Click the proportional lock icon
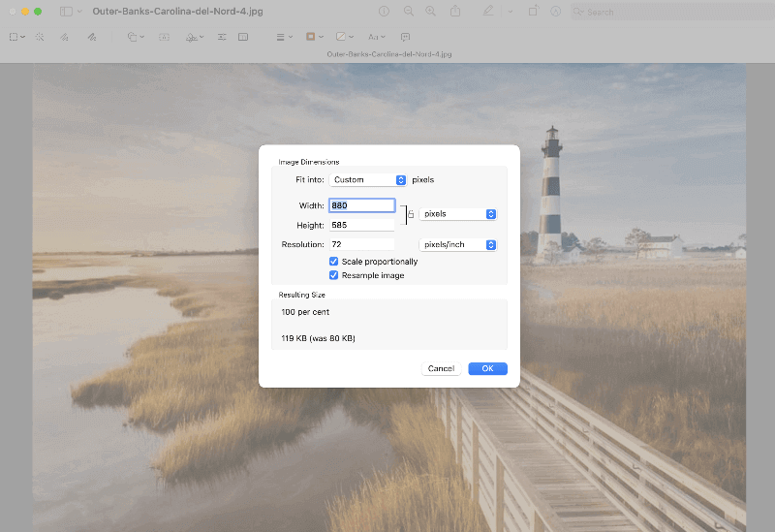Image resolution: width=775 pixels, height=532 pixels. tap(410, 214)
